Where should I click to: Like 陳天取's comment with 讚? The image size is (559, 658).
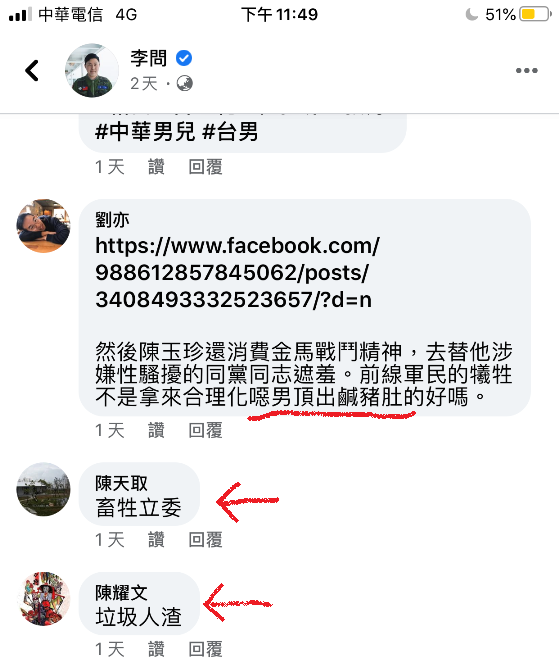coord(156,540)
